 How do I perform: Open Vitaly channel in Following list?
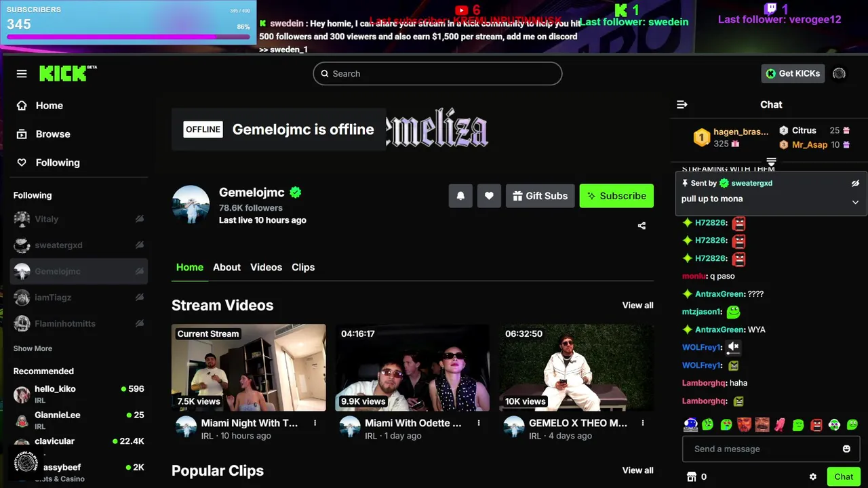[79, 219]
